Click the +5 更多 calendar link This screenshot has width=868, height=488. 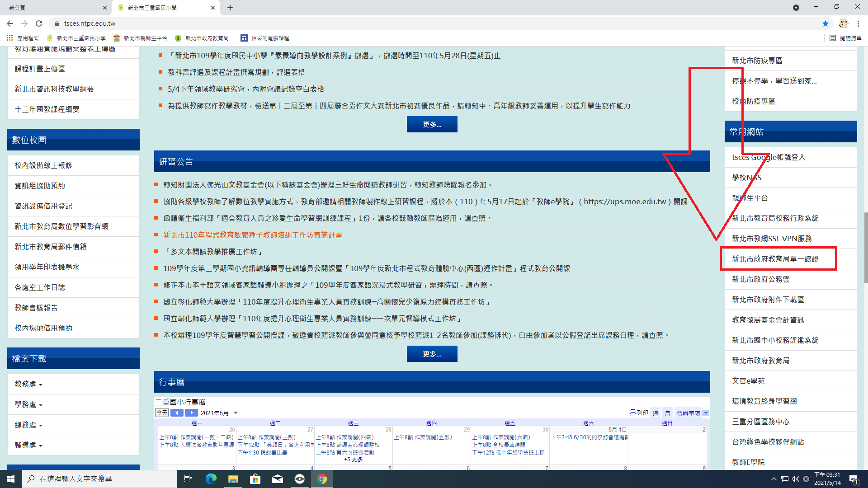point(353,460)
